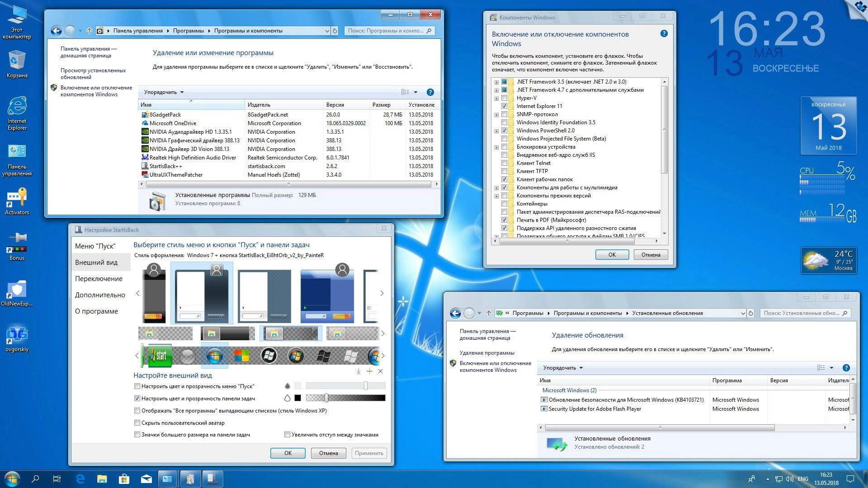Viewport: 868px width, 488px height.
Task: Open view options dropdown in Installed Updates
Action: (x=831, y=368)
